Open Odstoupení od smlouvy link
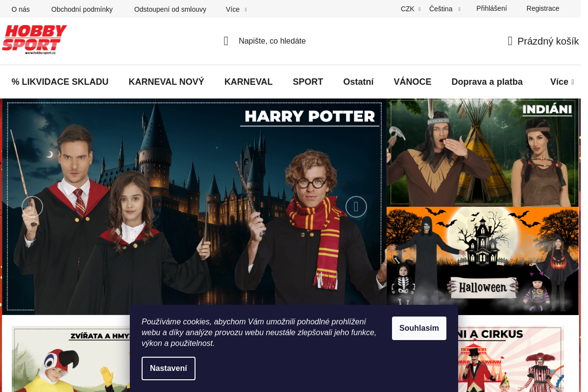The height and width of the screenshot is (392, 588). click(170, 9)
